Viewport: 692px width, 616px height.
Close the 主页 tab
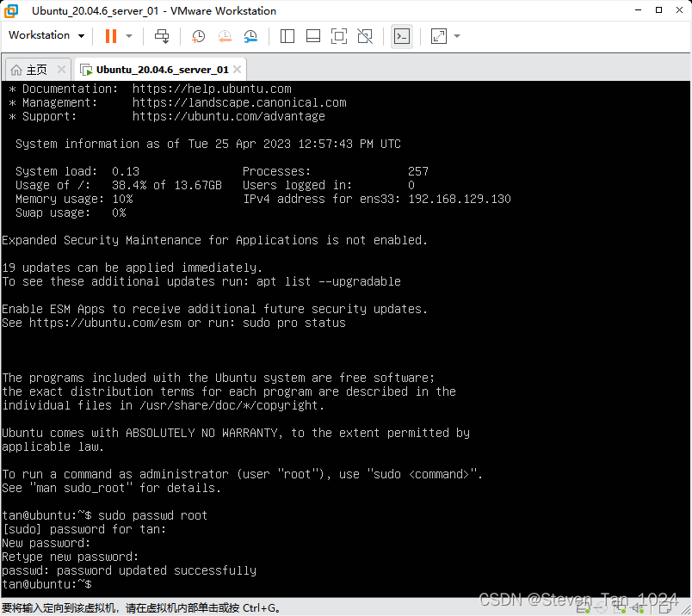[61, 70]
